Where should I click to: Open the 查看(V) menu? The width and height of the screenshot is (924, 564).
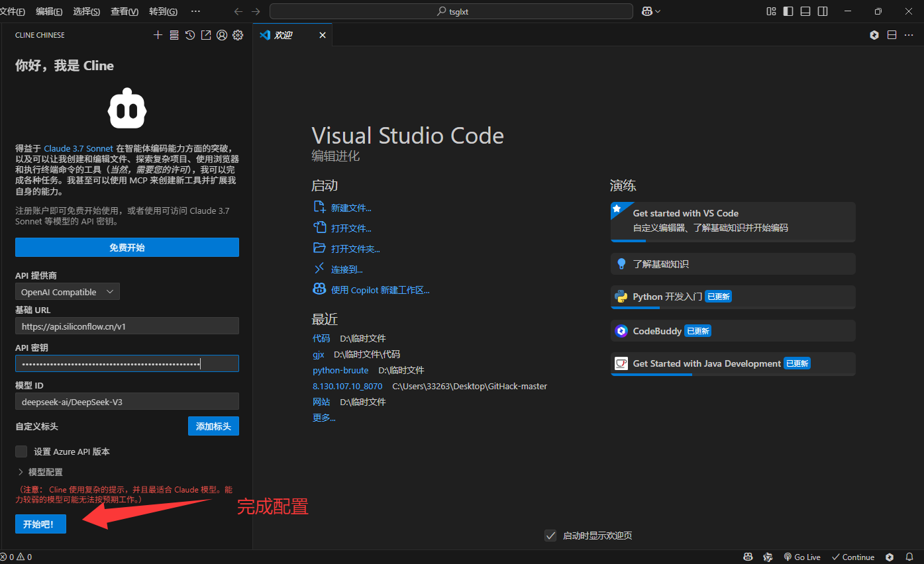pos(125,11)
